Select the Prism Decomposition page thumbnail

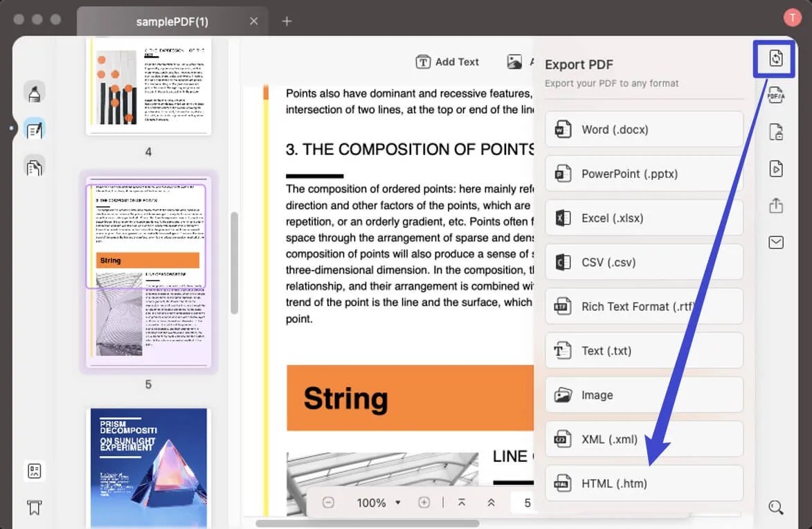click(x=149, y=468)
